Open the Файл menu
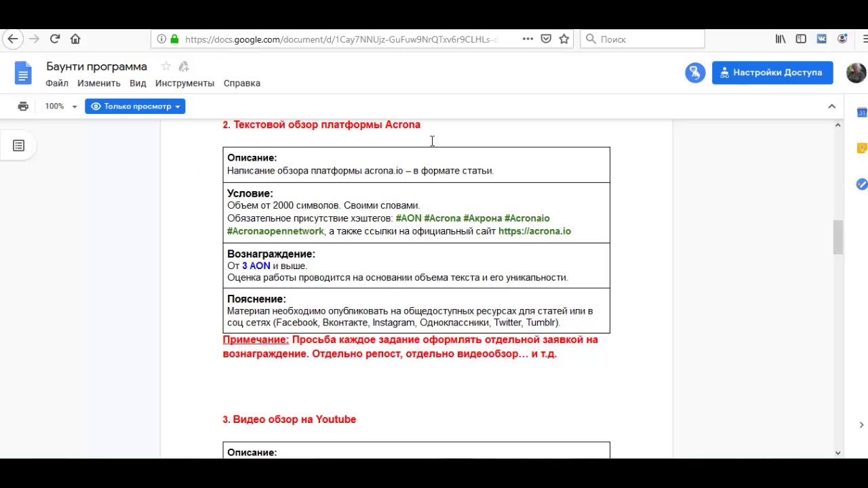The width and height of the screenshot is (868, 488). coord(57,83)
